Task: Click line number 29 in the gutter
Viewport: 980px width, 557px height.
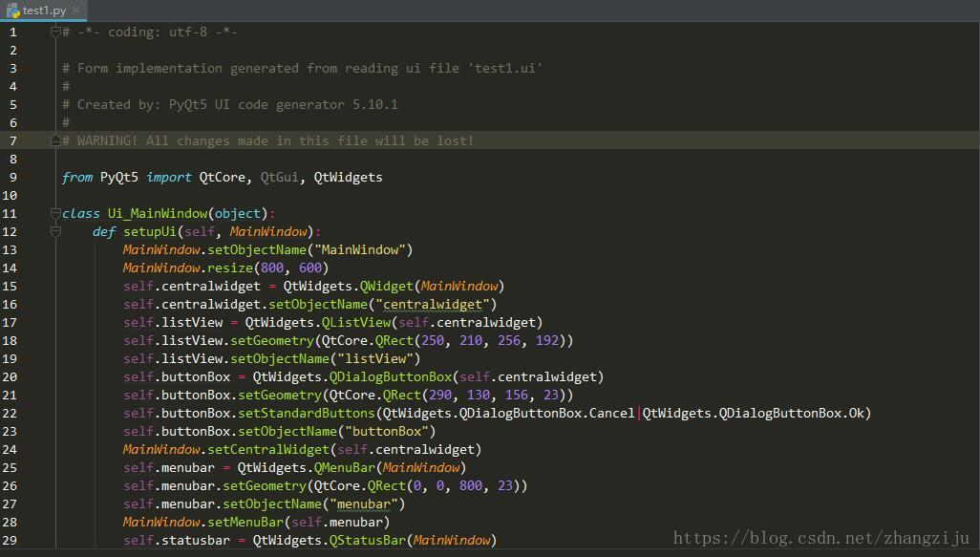Action: pyautogui.click(x=10, y=540)
